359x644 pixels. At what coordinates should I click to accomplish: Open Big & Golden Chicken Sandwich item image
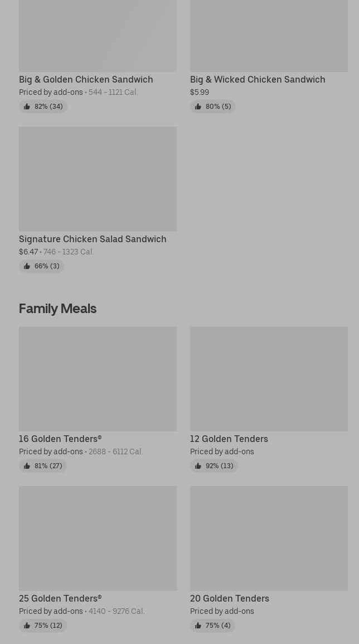[x=98, y=36]
